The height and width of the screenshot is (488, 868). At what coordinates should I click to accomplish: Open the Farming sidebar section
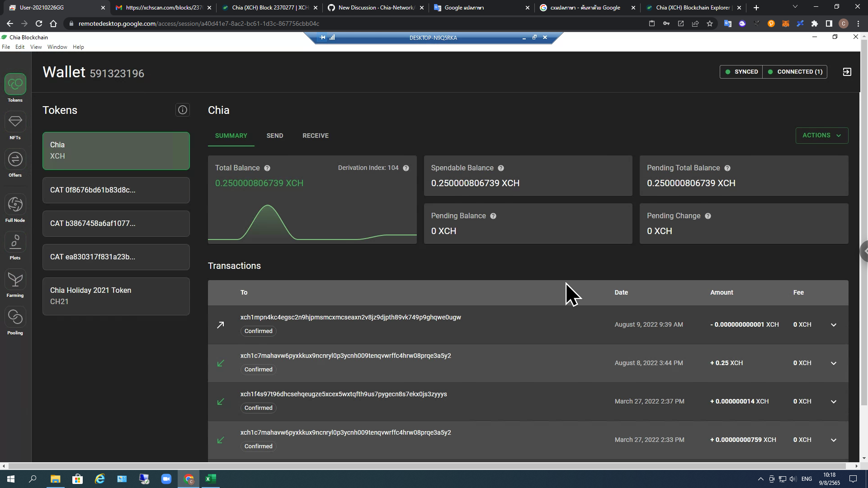[15, 283]
